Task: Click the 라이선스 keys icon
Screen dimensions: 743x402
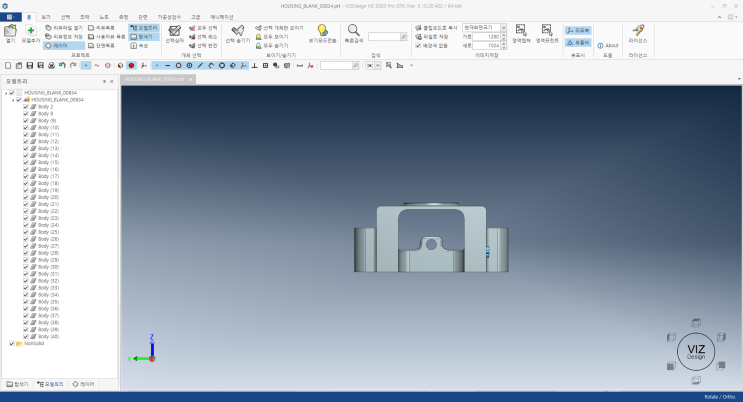Action: pos(638,31)
